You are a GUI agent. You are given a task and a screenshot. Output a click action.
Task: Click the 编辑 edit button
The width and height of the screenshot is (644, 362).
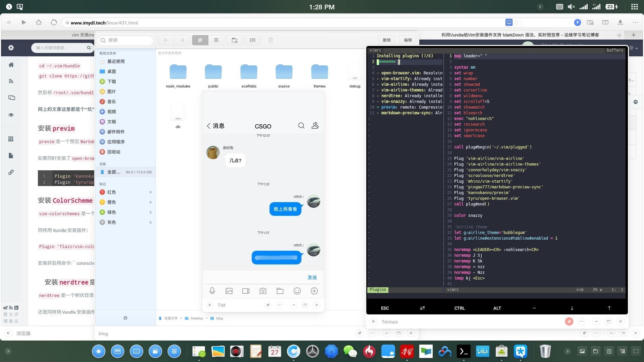(408, 40)
